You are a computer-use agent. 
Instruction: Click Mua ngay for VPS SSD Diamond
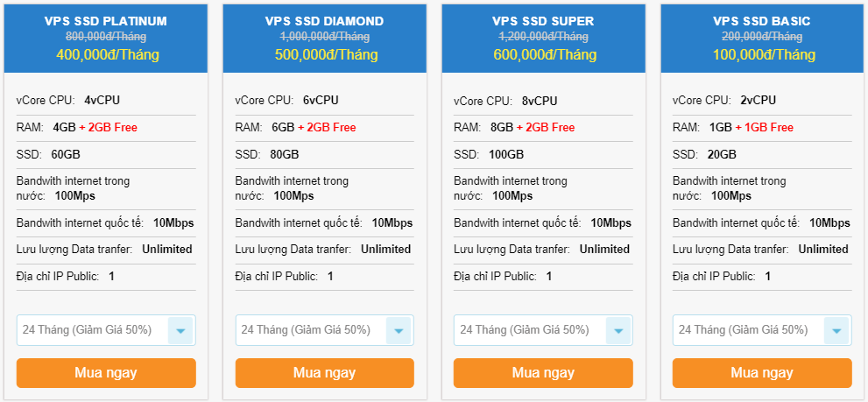[x=324, y=372]
